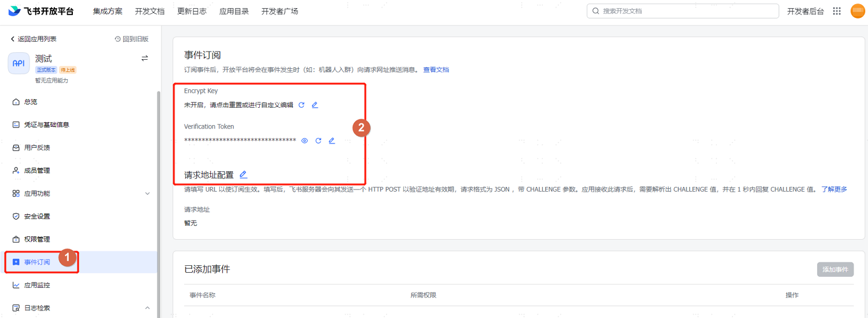
Task: Focus the 搜索开发文档 search field
Action: (683, 11)
